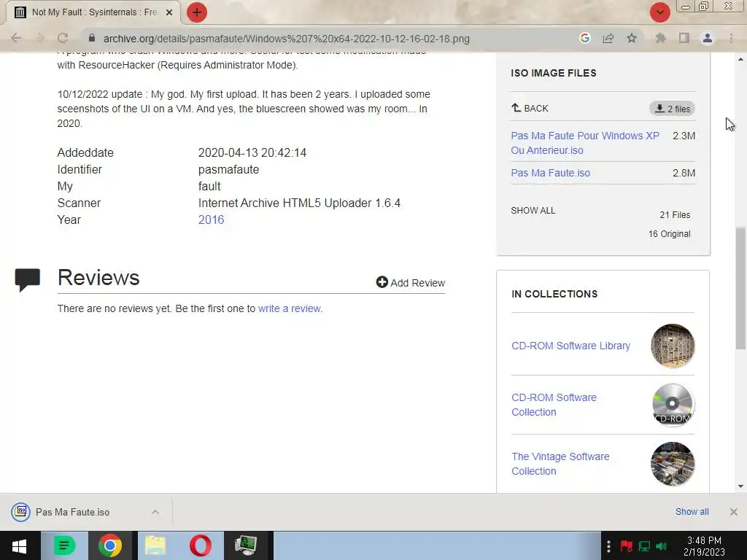Open the green notes app in taskbar

[64, 545]
